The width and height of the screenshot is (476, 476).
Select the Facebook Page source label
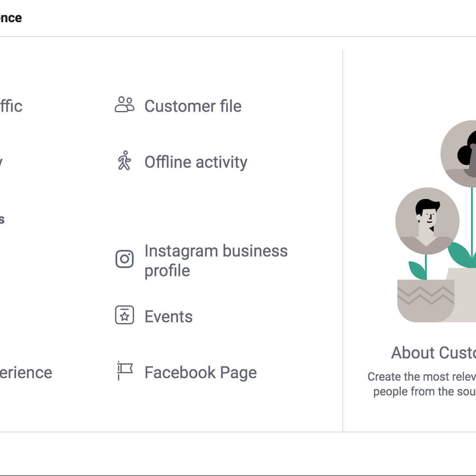pos(201,373)
